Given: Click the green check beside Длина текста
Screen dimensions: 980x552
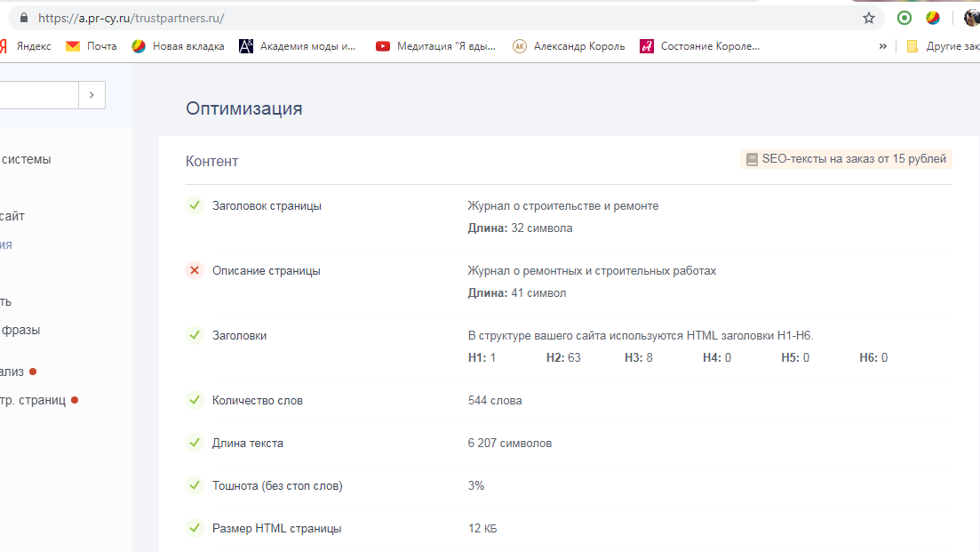Looking at the screenshot, I should [195, 443].
